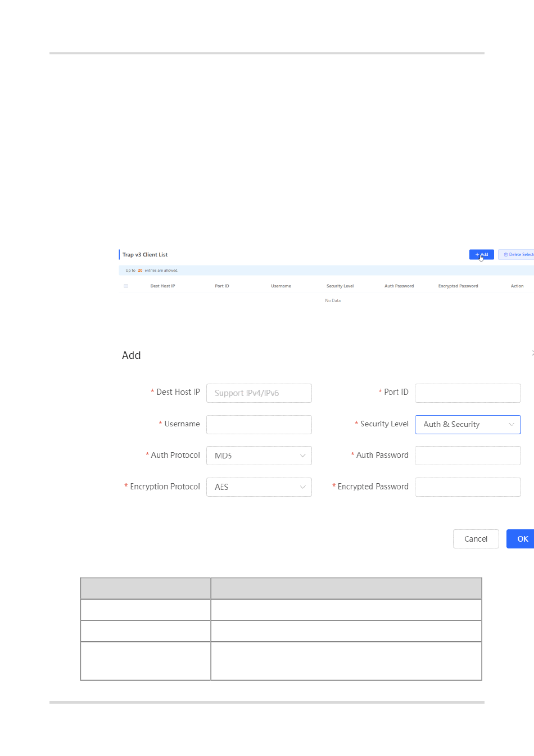Tick the select-all checkbox in table header
Image resolution: width=534 pixels, height=756 pixels.
coord(126,286)
